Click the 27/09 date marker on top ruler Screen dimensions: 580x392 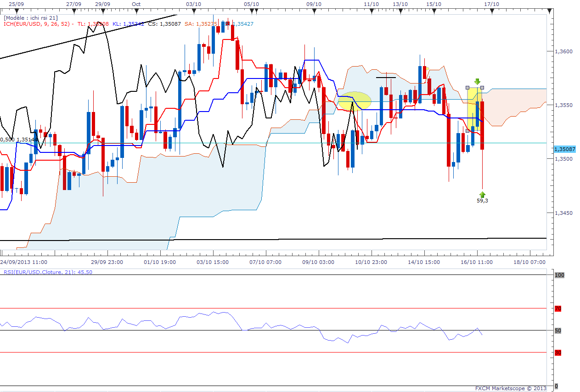coord(73,4)
